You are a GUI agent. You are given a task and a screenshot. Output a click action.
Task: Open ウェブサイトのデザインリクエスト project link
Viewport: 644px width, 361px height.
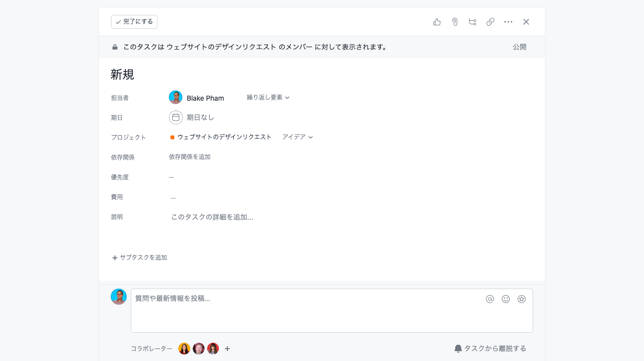[x=224, y=137]
